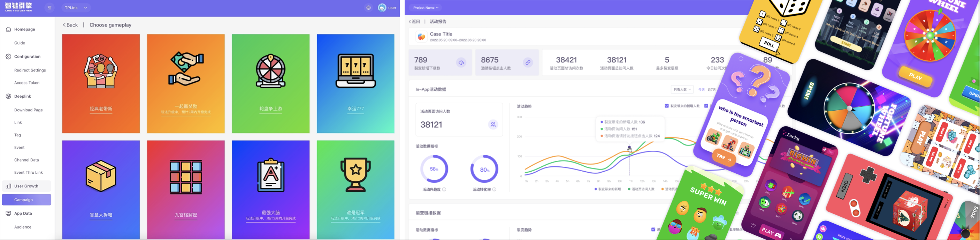Click the App Data monitor icon

tap(8, 213)
